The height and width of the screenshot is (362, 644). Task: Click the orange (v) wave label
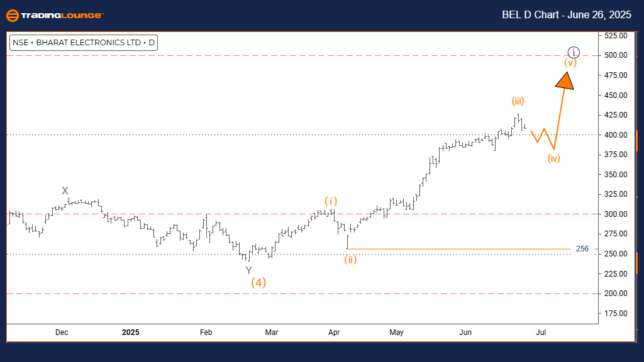click(570, 63)
